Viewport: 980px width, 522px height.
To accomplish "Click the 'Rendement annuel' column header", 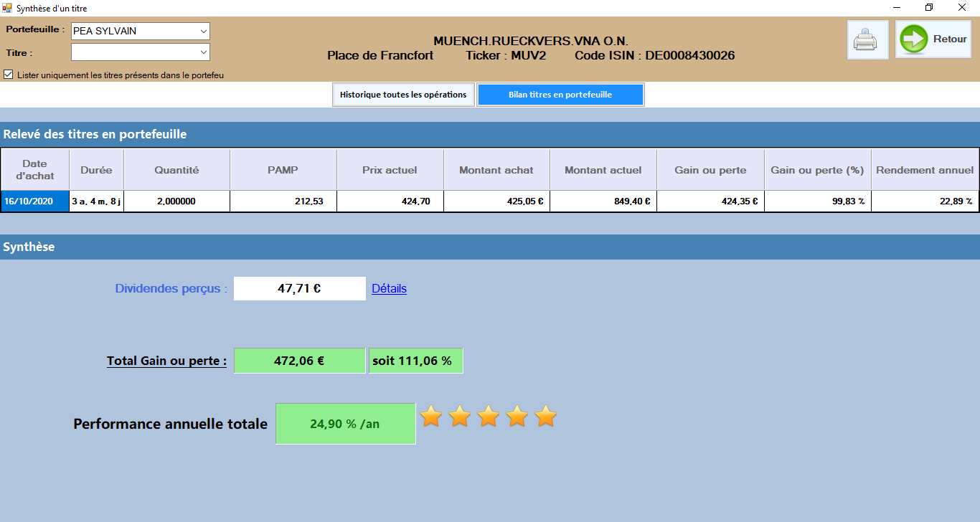I will [x=925, y=170].
